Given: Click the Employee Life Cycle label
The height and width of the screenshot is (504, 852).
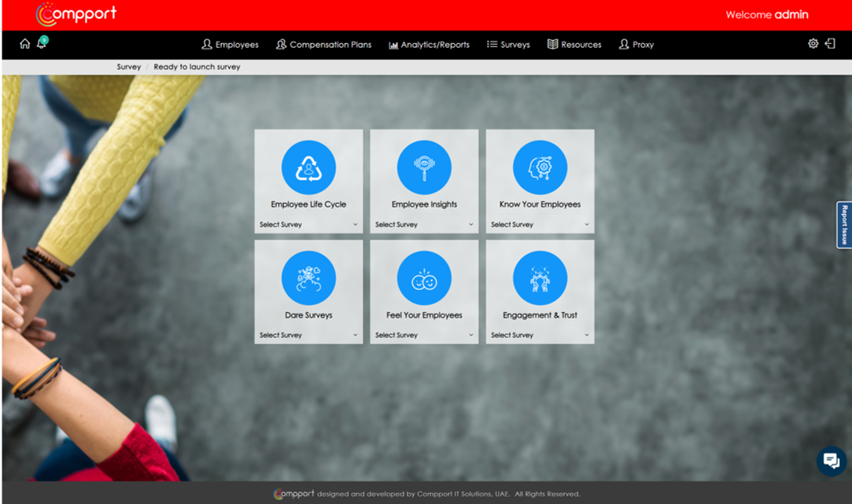Looking at the screenshot, I should point(308,204).
